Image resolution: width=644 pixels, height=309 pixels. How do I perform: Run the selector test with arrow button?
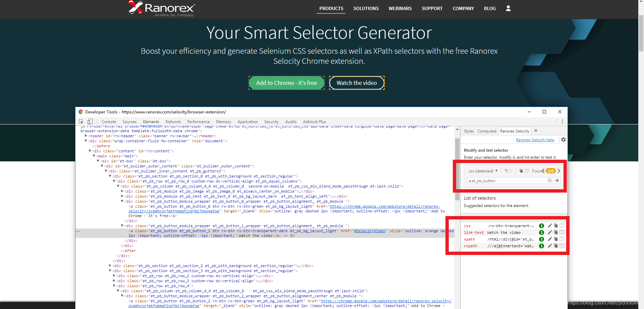pyautogui.click(x=557, y=181)
